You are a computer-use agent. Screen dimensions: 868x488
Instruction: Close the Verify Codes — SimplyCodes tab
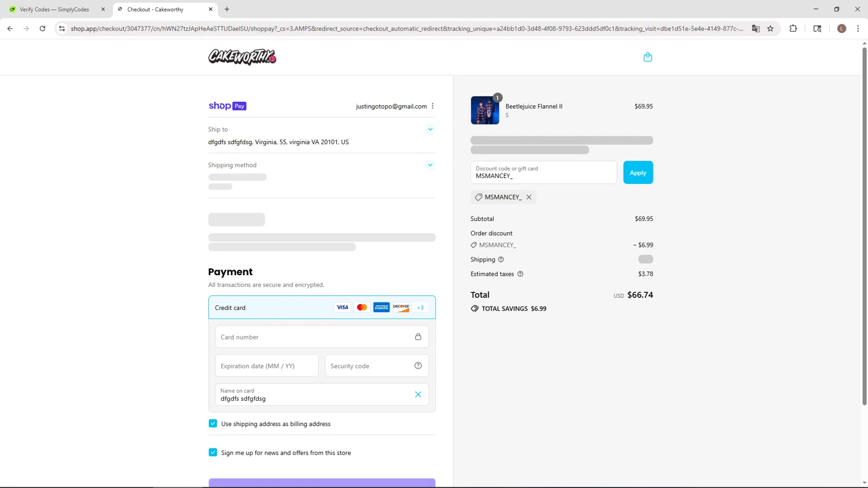click(x=103, y=9)
